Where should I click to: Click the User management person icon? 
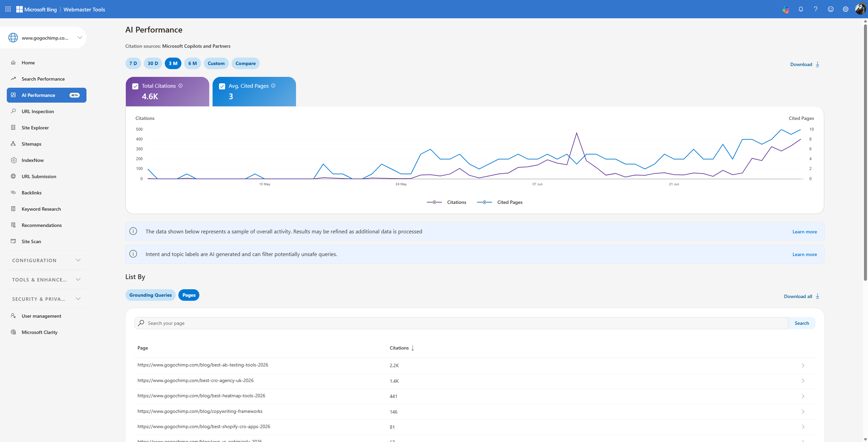click(x=13, y=316)
